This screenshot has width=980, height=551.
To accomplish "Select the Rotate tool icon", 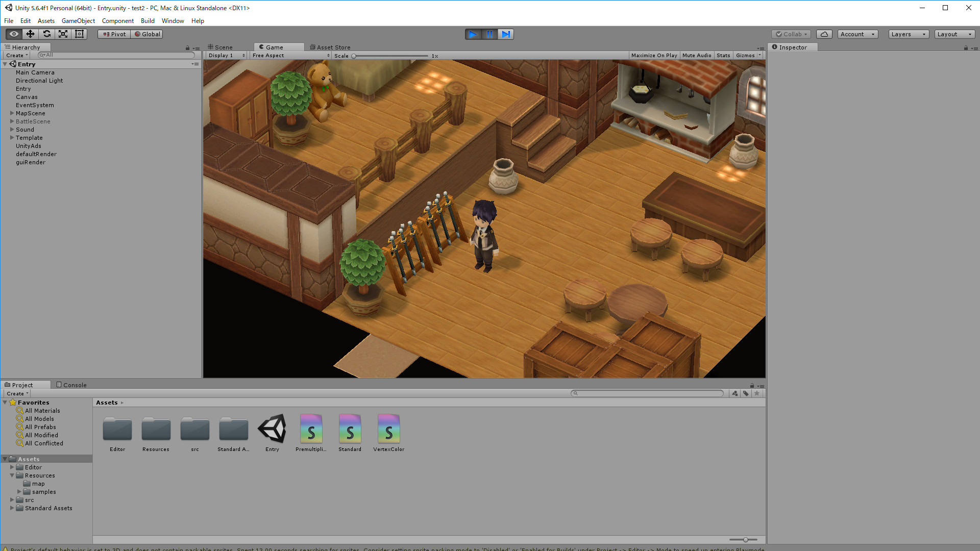I will tap(46, 34).
